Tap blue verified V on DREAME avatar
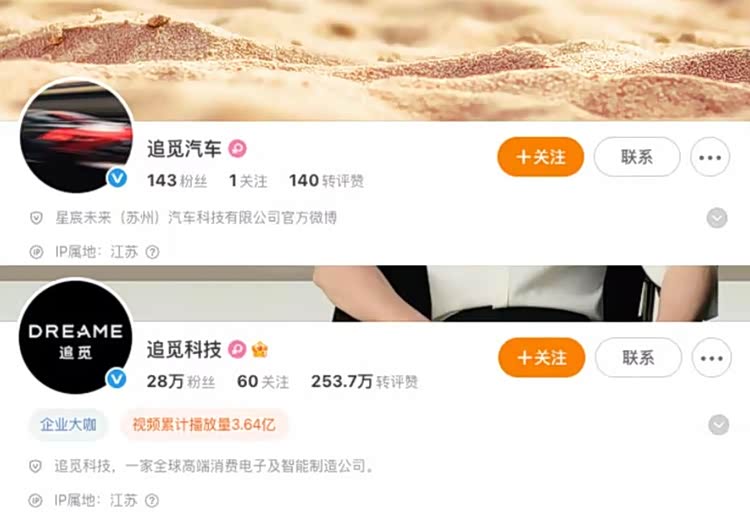The image size is (750, 525). (x=116, y=379)
